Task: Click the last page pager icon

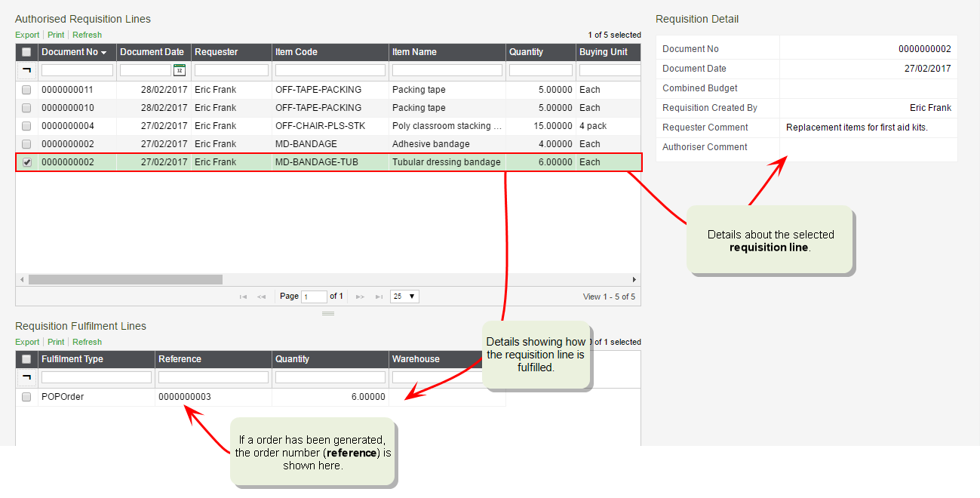Action: pyautogui.click(x=379, y=297)
